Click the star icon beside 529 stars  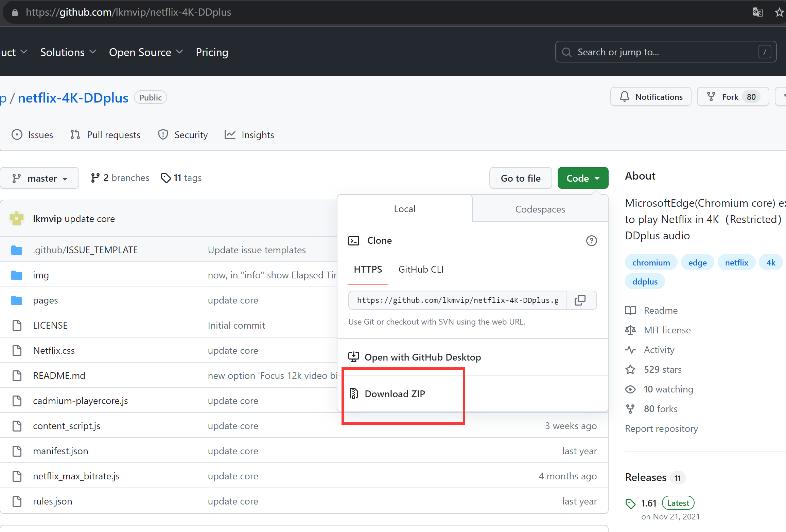630,369
